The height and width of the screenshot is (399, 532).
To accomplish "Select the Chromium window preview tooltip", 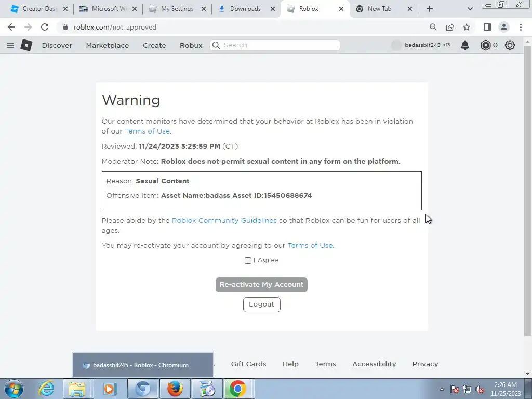I will click(x=143, y=365).
